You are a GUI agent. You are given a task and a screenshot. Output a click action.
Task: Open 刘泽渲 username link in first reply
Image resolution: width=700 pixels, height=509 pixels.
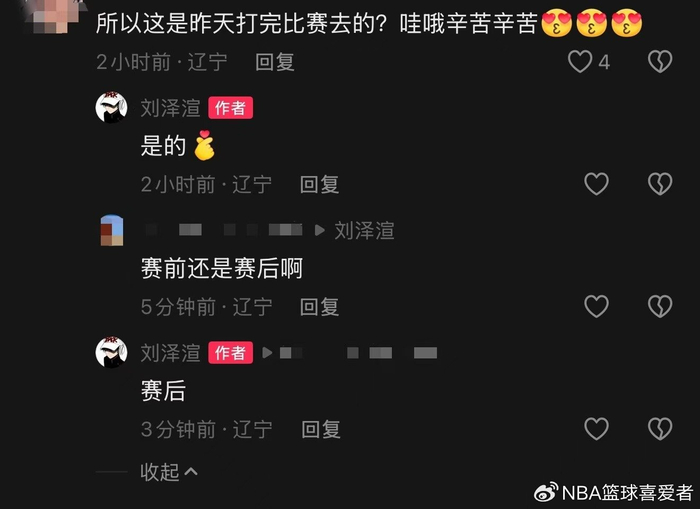point(171,108)
